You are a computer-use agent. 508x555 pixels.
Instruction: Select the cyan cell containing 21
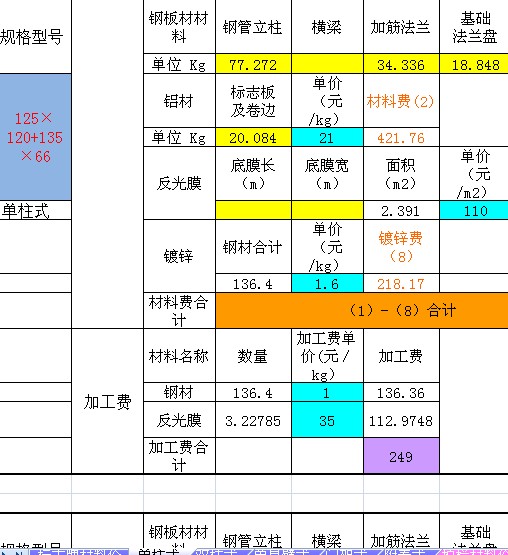[327, 137]
